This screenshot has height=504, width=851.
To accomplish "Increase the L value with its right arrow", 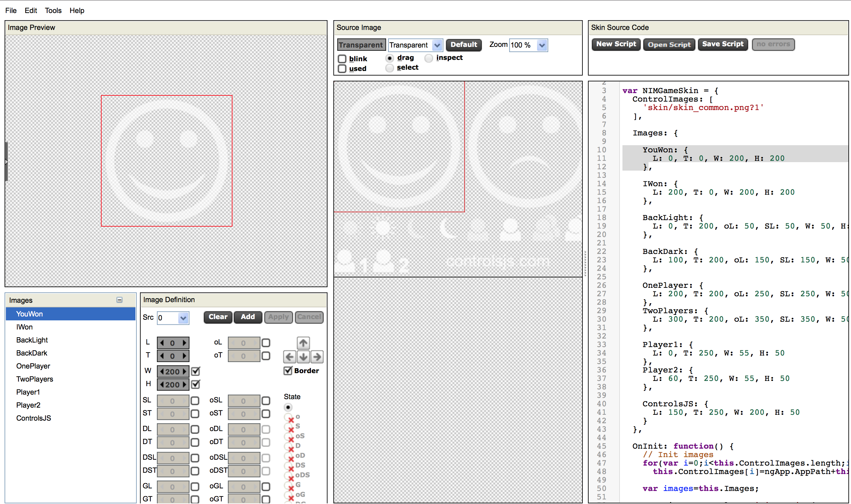I will click(x=184, y=343).
